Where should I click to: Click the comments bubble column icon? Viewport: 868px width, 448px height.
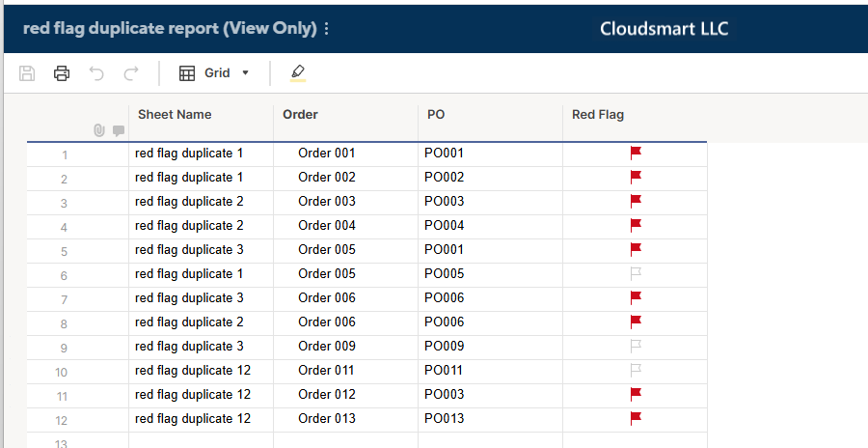pyautogui.click(x=119, y=131)
